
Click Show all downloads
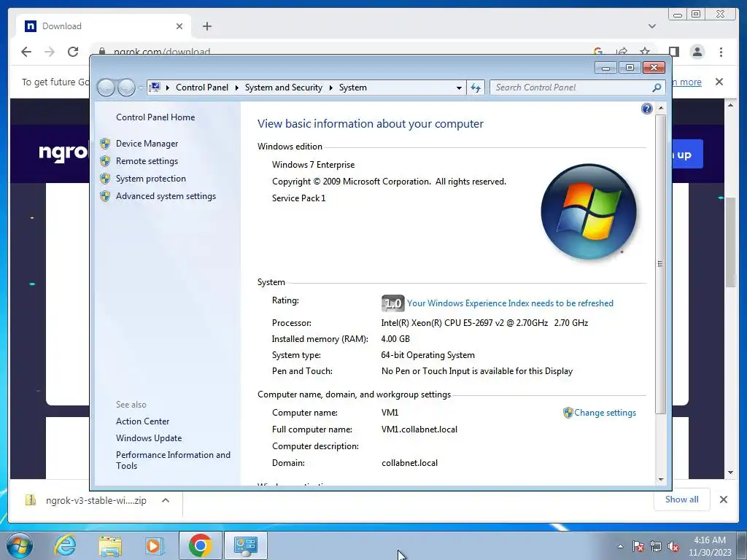[682, 499]
